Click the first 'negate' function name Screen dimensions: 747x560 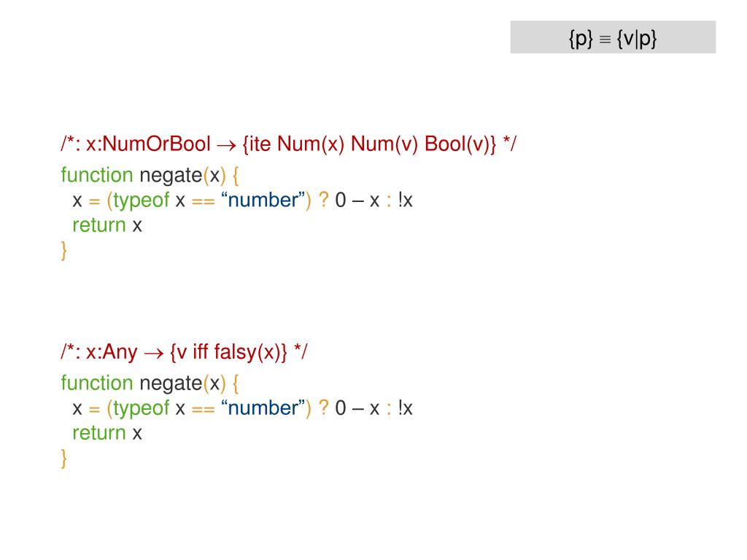pyautogui.click(x=171, y=176)
